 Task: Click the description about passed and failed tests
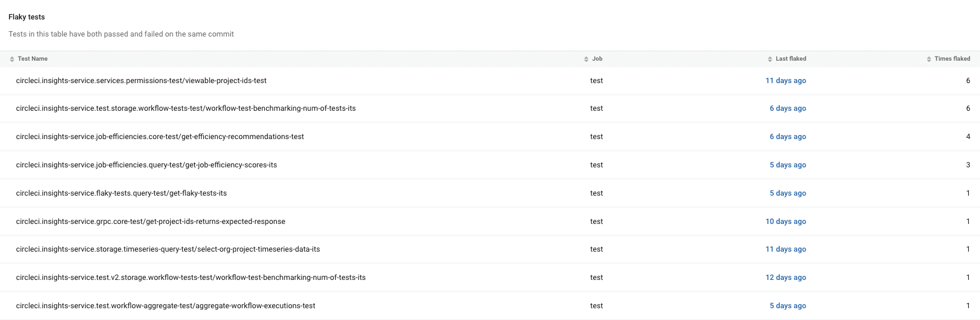point(121,34)
